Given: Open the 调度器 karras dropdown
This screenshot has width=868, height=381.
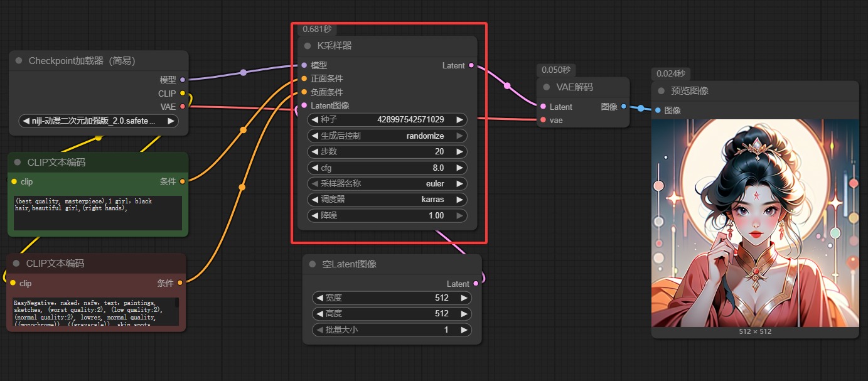Looking at the screenshot, I should click(x=387, y=200).
